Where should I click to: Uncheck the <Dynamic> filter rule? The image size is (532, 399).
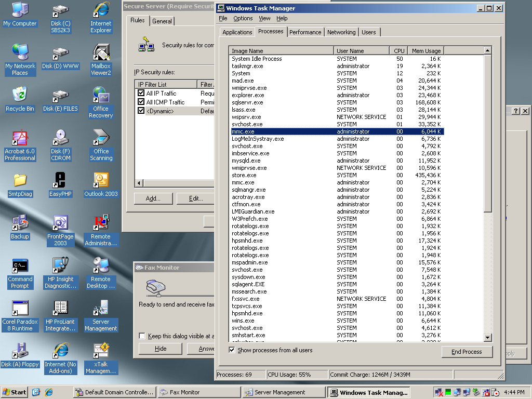(x=141, y=110)
